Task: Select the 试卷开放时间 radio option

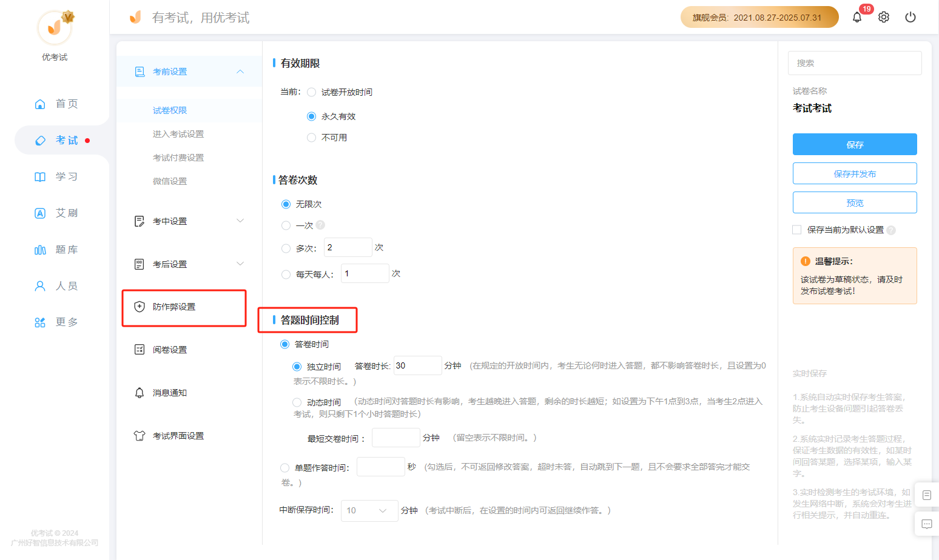Action: click(311, 92)
